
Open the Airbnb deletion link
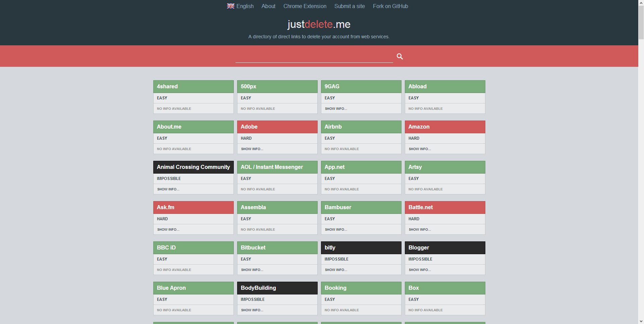point(361,127)
